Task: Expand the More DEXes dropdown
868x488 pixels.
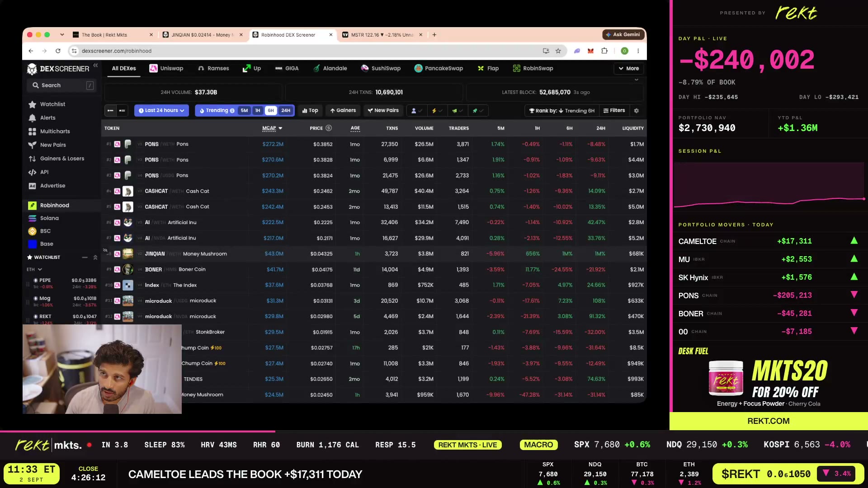Action: [x=628, y=69]
